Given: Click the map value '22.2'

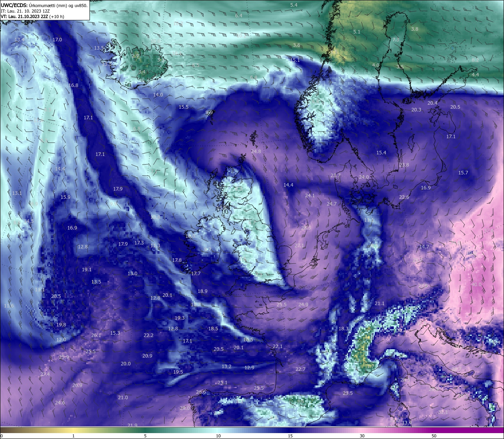Looking at the screenshot, I should click(x=148, y=335).
